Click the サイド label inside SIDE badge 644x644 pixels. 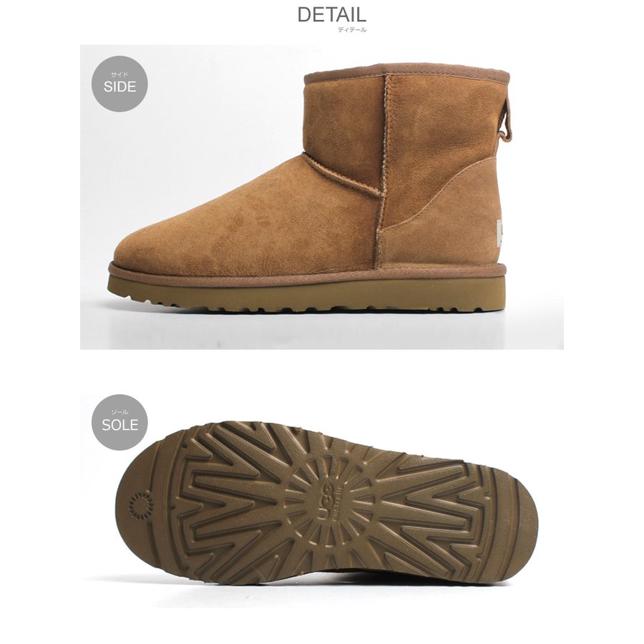point(119,74)
